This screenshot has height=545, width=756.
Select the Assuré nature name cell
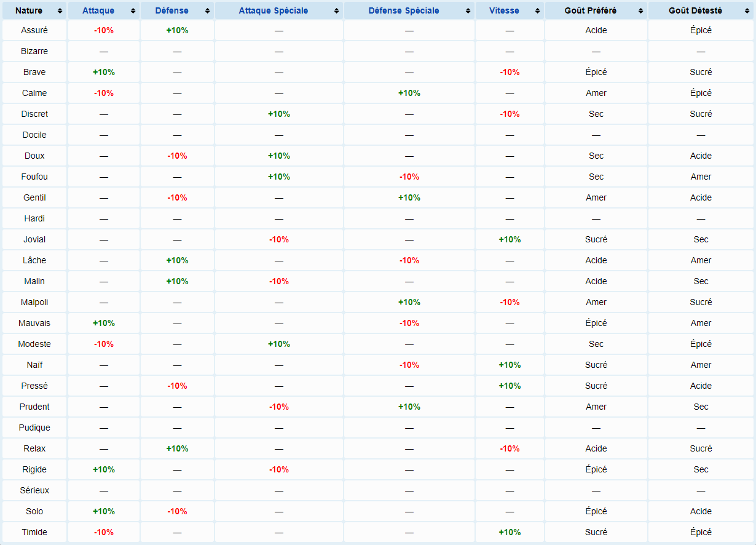point(34,30)
